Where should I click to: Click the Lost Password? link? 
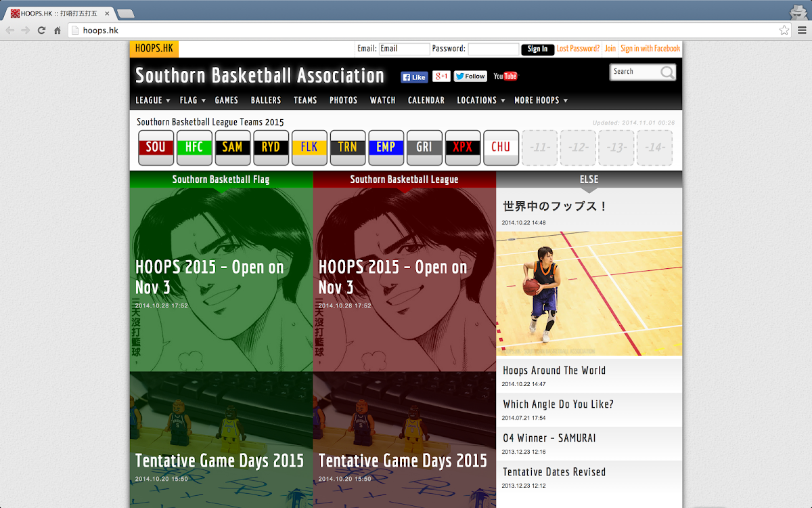pos(578,49)
